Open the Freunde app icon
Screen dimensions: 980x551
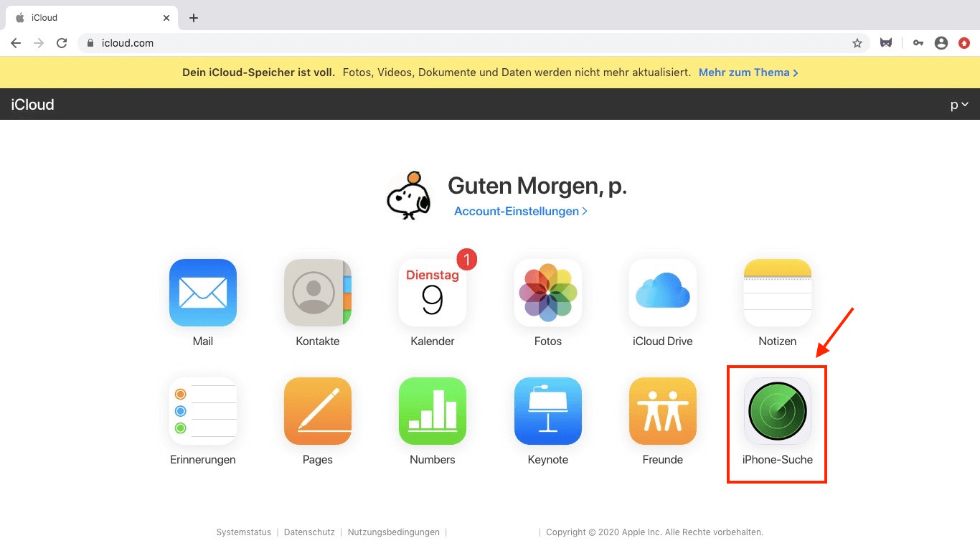click(x=663, y=411)
